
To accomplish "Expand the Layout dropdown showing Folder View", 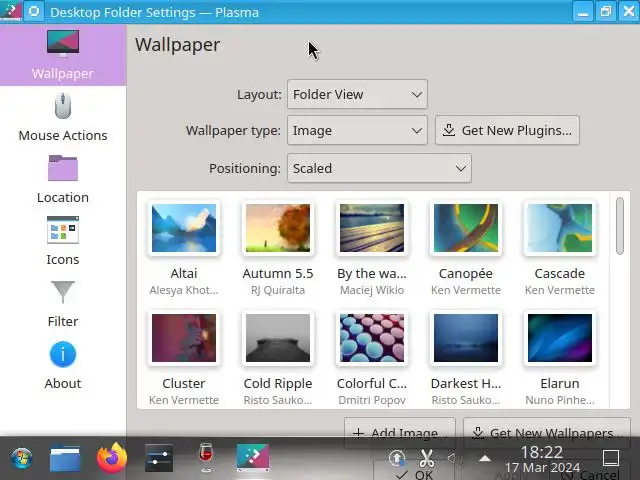I will (x=357, y=94).
